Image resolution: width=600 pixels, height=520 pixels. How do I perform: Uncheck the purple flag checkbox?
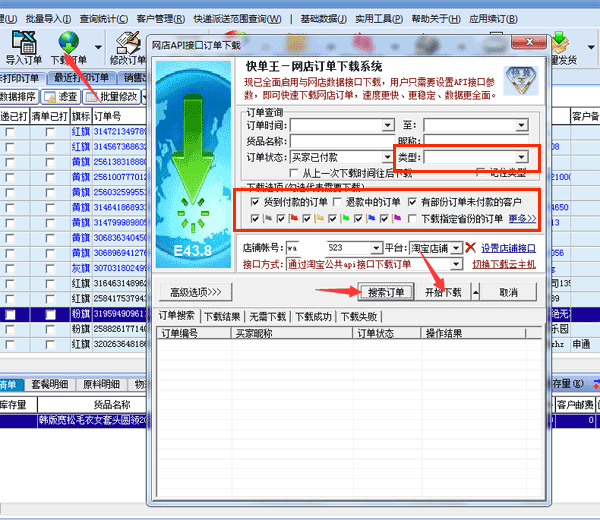[x=384, y=218]
